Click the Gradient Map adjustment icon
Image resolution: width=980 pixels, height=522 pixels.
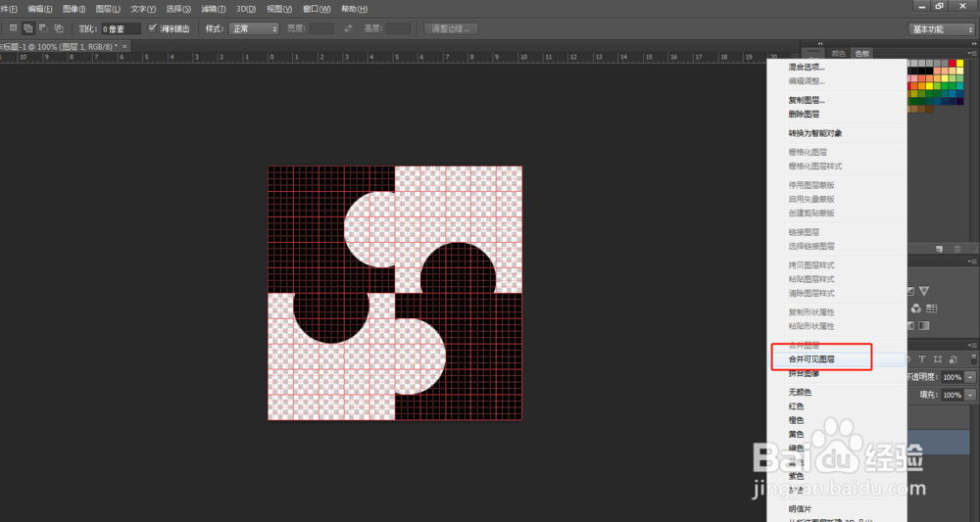click(924, 325)
